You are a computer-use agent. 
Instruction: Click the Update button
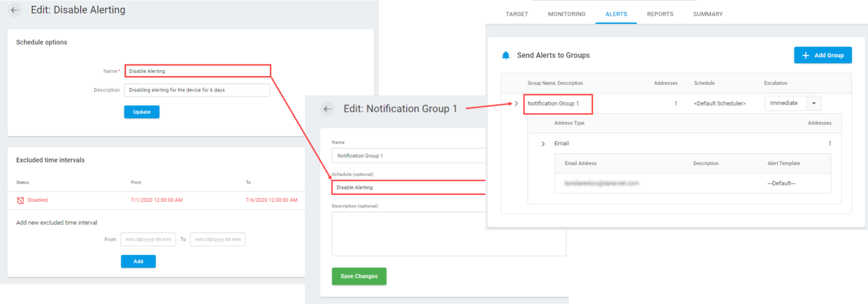pyautogui.click(x=142, y=112)
